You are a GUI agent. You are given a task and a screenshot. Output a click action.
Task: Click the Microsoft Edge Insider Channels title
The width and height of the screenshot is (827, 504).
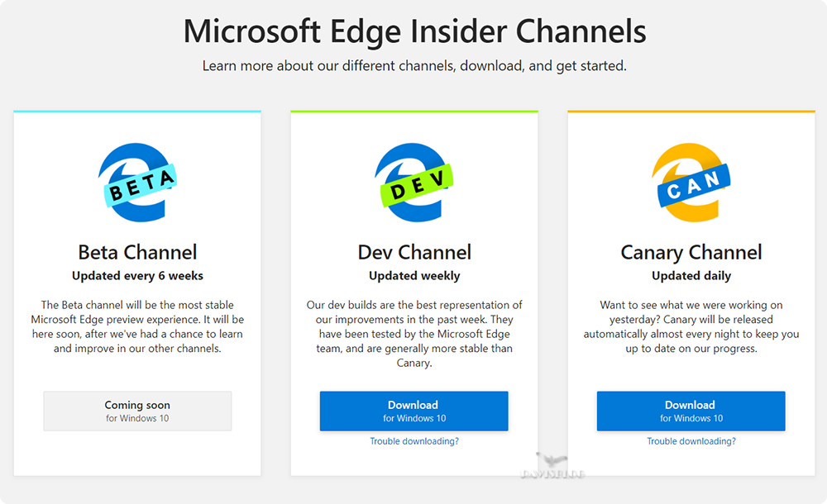click(x=414, y=31)
